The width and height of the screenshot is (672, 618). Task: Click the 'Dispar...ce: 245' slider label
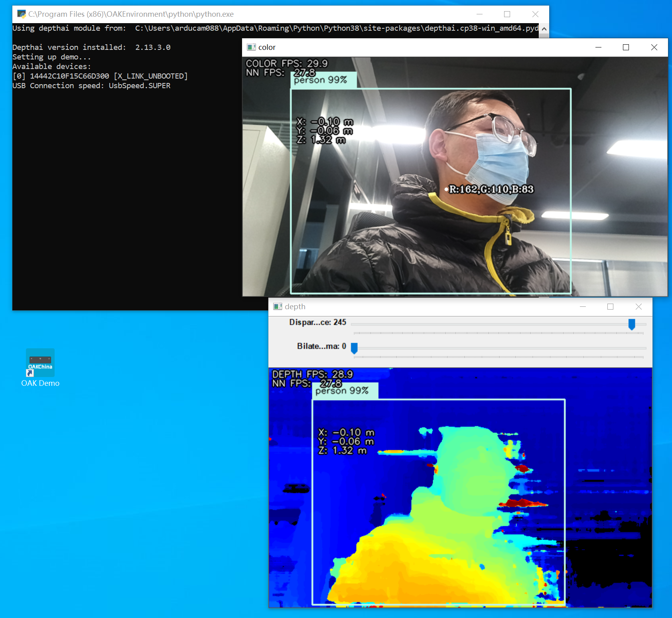click(317, 322)
